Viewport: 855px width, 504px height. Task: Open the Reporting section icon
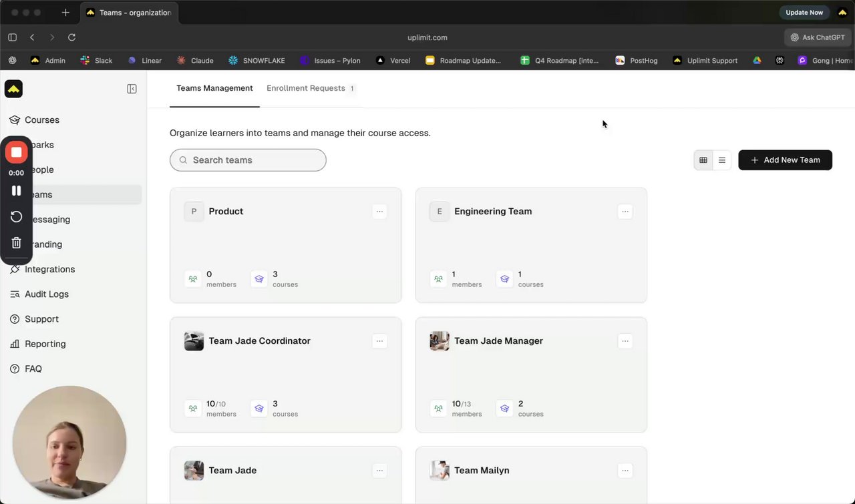[15, 344]
